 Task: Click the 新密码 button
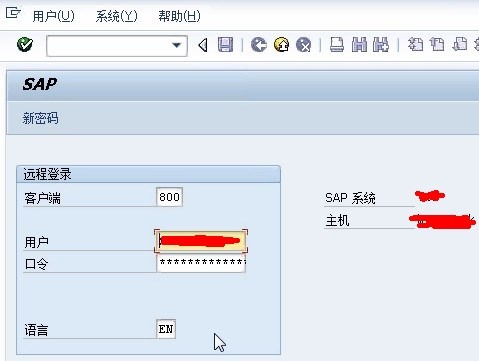coord(40,118)
